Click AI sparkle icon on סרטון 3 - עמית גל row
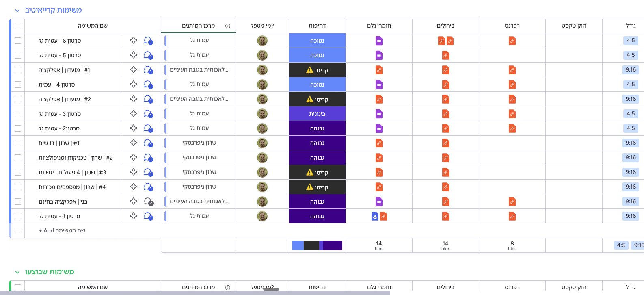This screenshot has width=644, height=295. click(x=134, y=113)
